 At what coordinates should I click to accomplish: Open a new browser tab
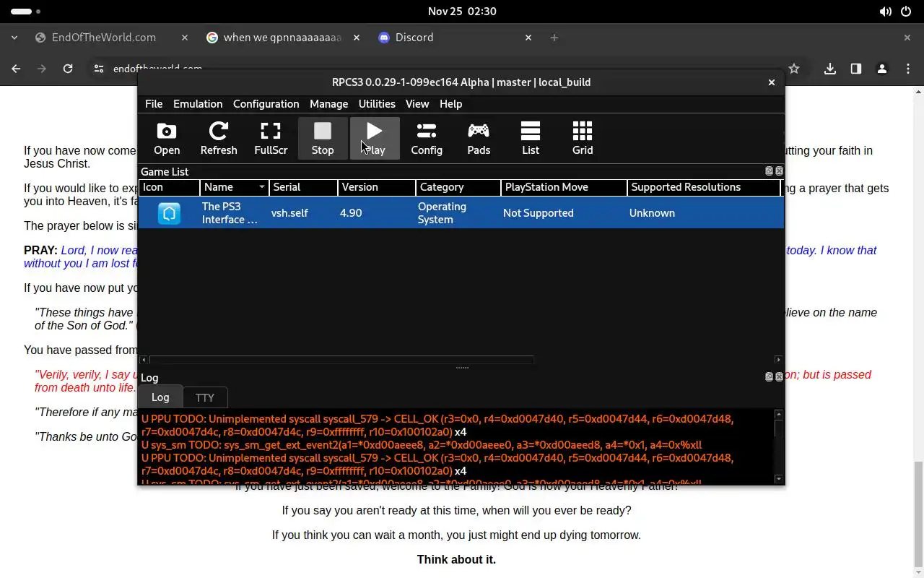tap(554, 38)
